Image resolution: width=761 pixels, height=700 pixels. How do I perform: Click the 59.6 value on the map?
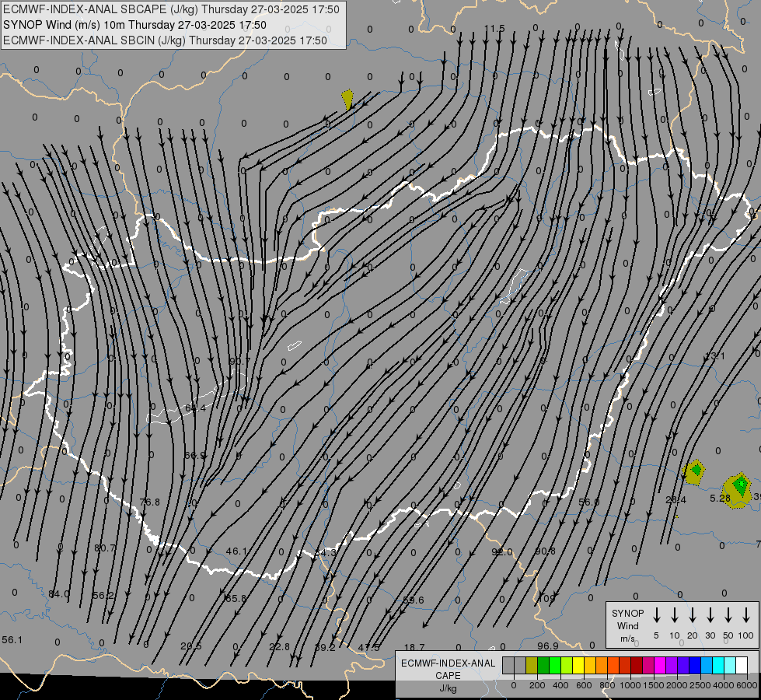(x=414, y=600)
